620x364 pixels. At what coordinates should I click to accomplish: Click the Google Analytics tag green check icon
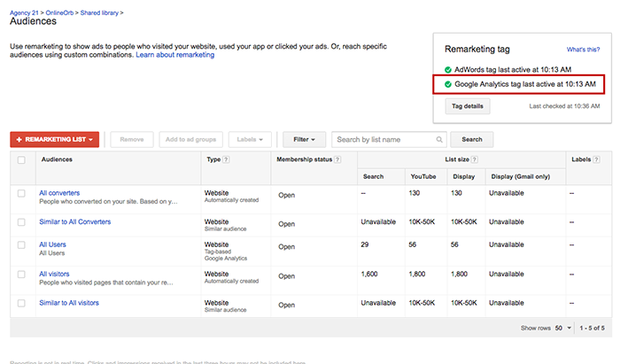tap(448, 84)
